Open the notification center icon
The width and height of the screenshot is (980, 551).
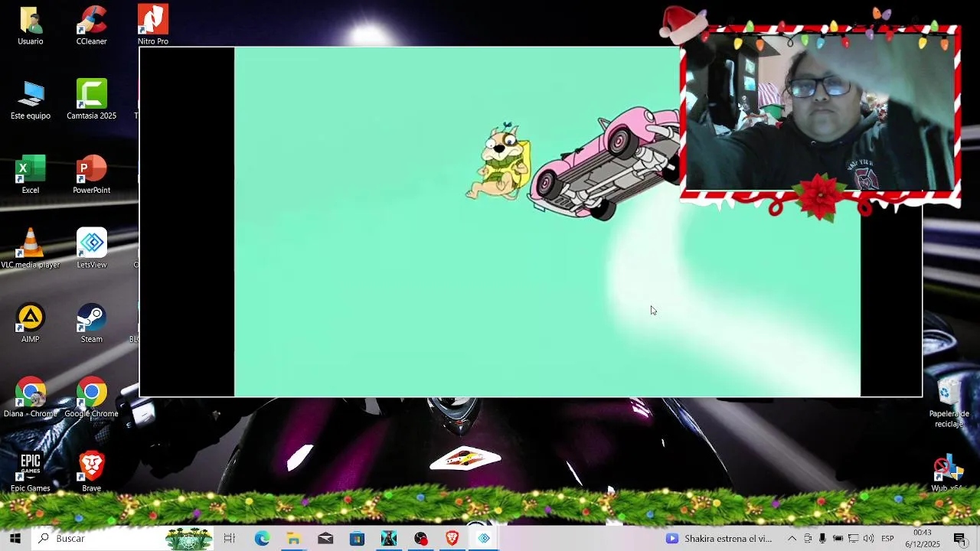tap(959, 539)
